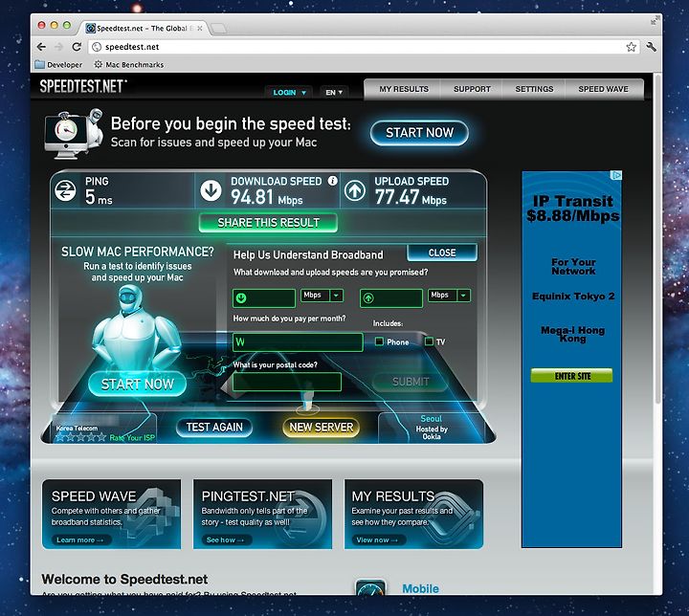This screenshot has width=689, height=616.
Task: Click See how in Pingtest.net card
Action: (225, 539)
